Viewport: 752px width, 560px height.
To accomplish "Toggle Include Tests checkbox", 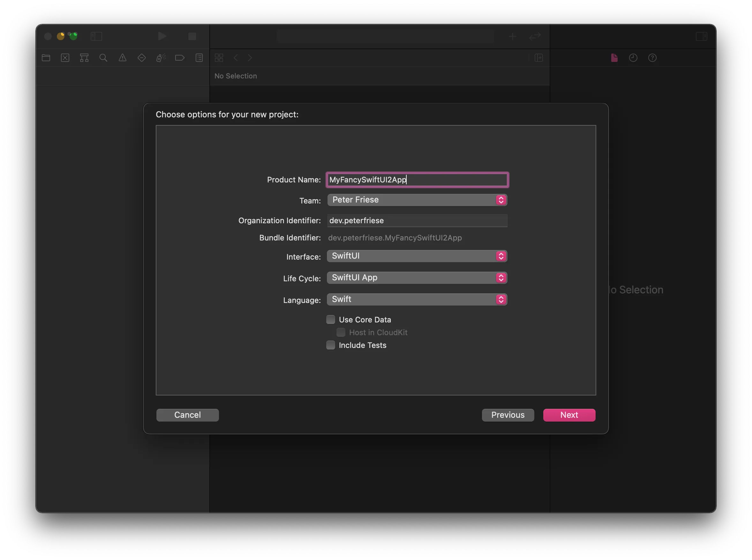I will click(x=330, y=345).
